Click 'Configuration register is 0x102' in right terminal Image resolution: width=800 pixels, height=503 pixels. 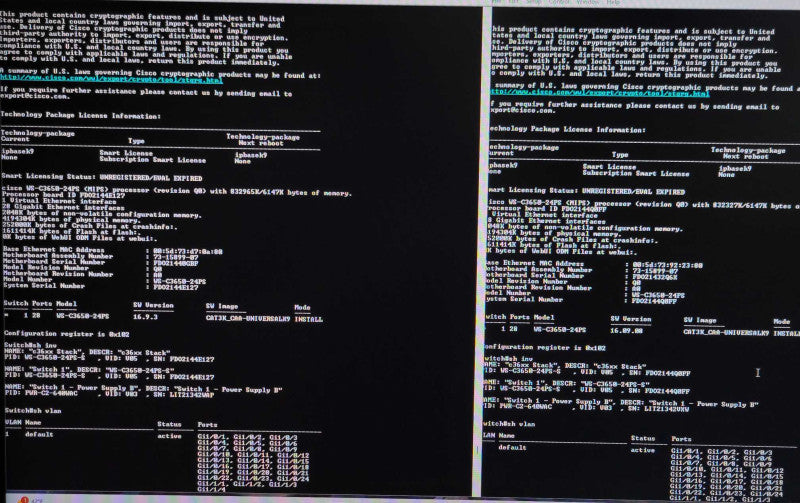(x=544, y=347)
